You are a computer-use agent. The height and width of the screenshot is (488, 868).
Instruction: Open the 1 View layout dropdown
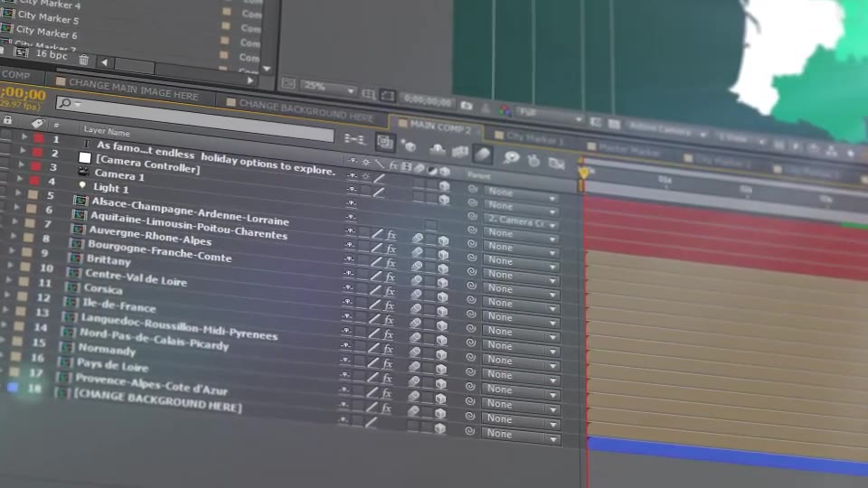[x=741, y=139]
